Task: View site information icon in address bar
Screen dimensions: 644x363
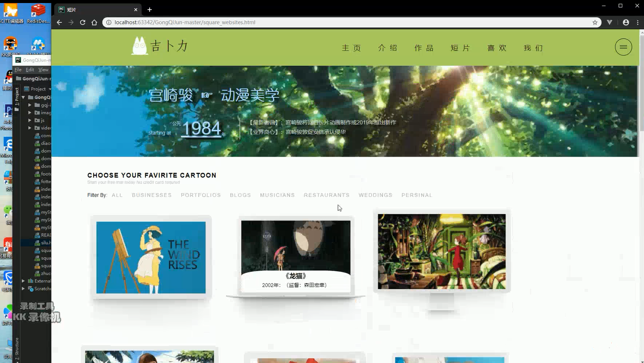Action: click(109, 22)
